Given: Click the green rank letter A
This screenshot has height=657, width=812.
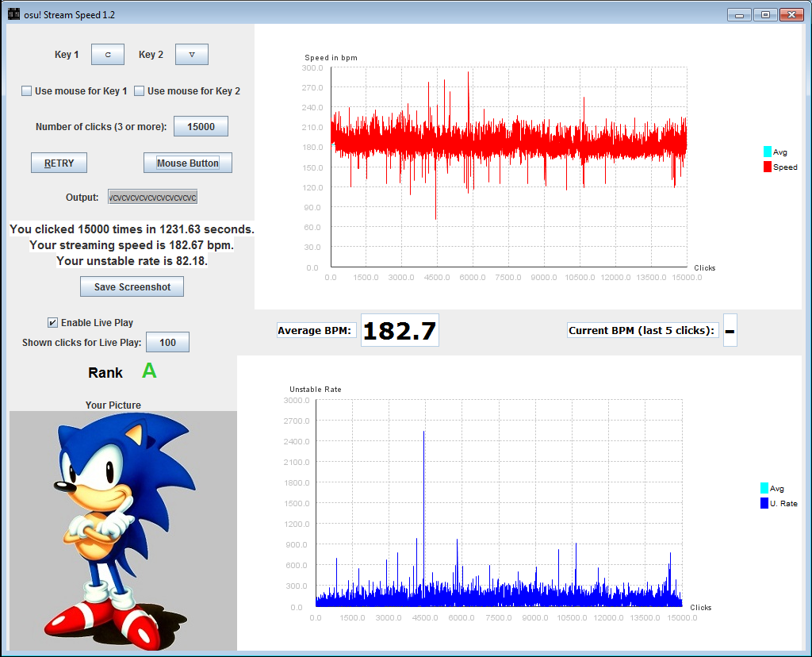Looking at the screenshot, I should click(x=149, y=371).
